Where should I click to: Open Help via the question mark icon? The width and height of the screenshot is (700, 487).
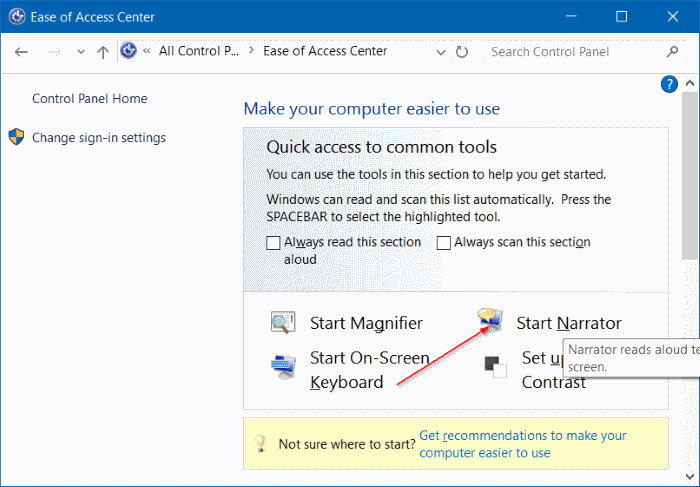pos(669,84)
